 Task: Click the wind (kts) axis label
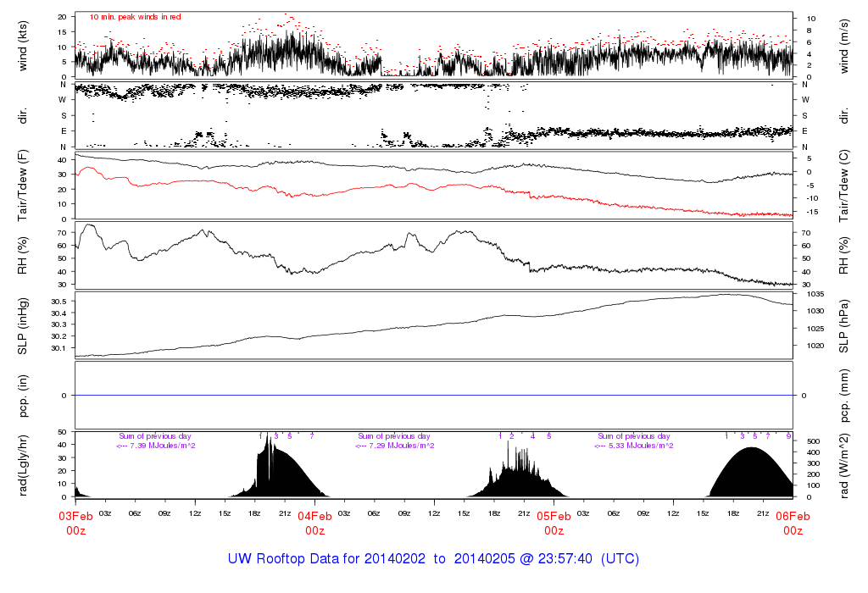[24, 46]
